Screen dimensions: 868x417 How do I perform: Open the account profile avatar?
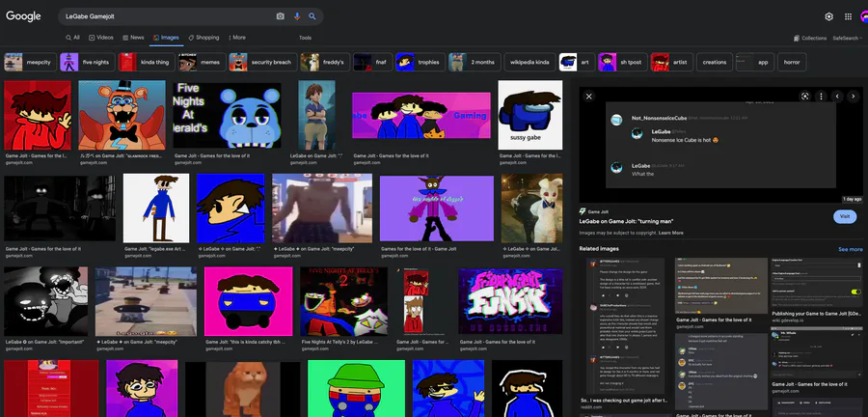[864, 16]
